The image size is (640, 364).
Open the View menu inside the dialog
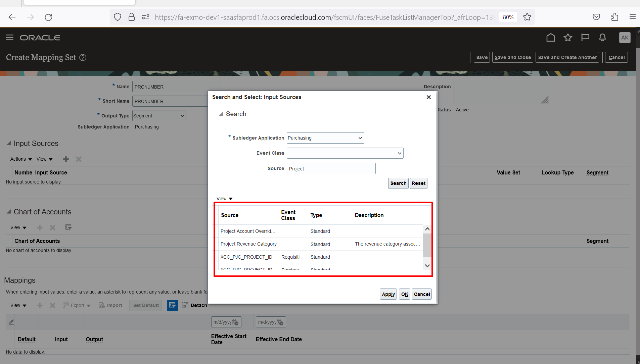click(223, 198)
